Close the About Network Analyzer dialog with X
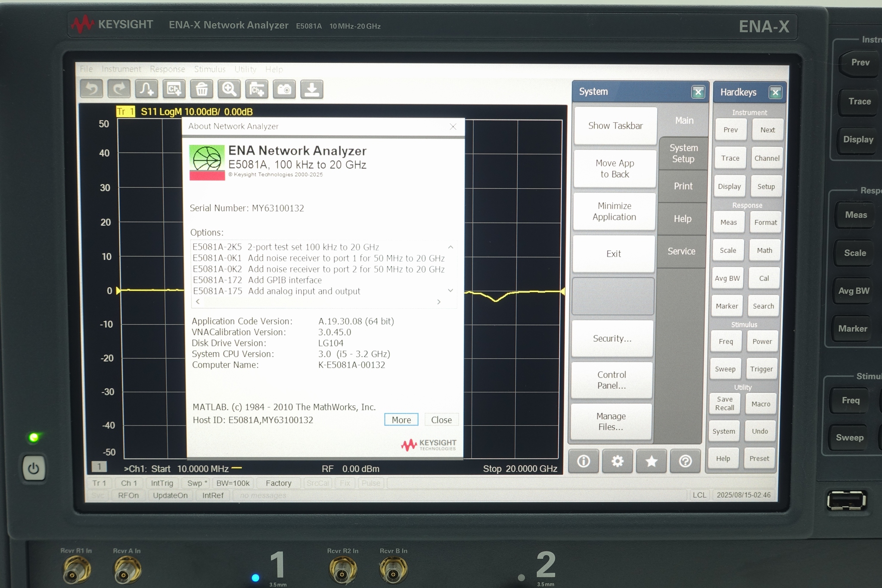 (453, 127)
